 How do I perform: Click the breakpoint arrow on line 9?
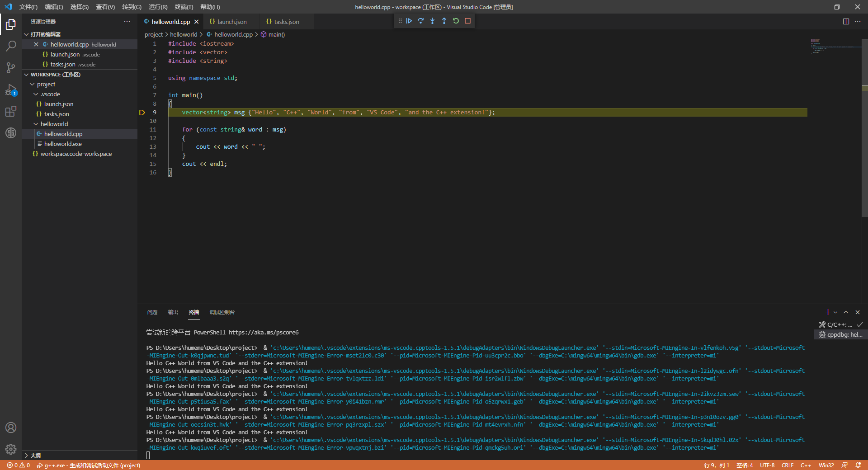click(142, 113)
